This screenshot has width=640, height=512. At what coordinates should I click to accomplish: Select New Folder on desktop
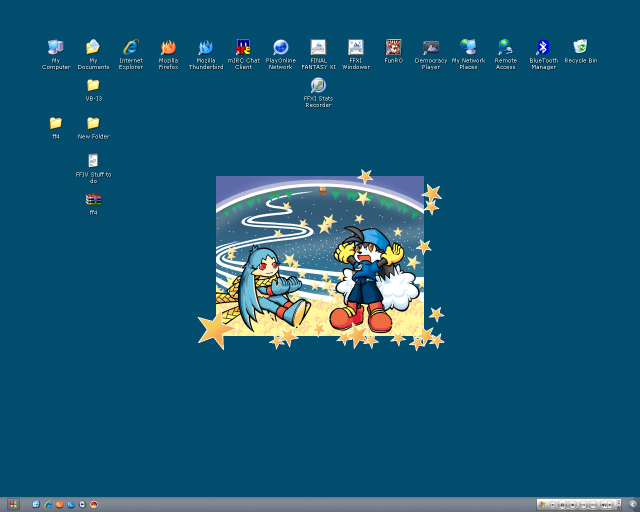pyautogui.click(x=93, y=128)
